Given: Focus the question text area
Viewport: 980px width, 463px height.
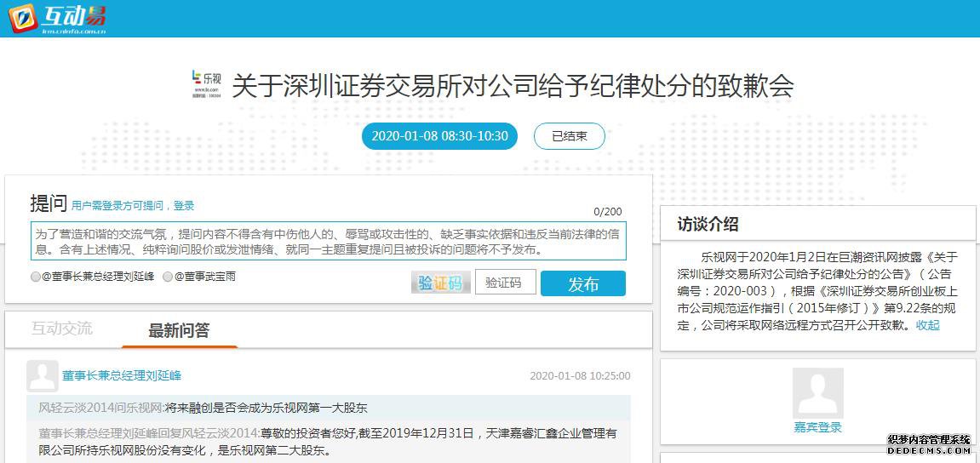Looking at the screenshot, I should (x=329, y=241).
